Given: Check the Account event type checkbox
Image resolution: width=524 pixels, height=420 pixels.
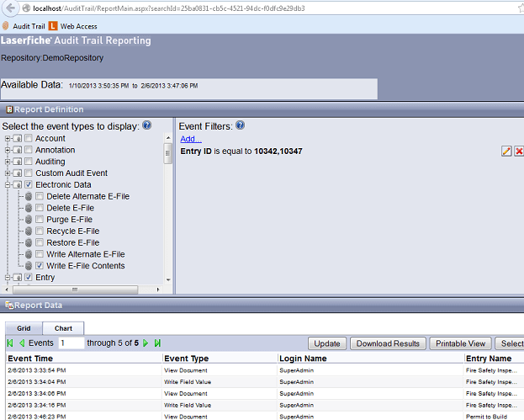Looking at the screenshot, I should pos(29,138).
